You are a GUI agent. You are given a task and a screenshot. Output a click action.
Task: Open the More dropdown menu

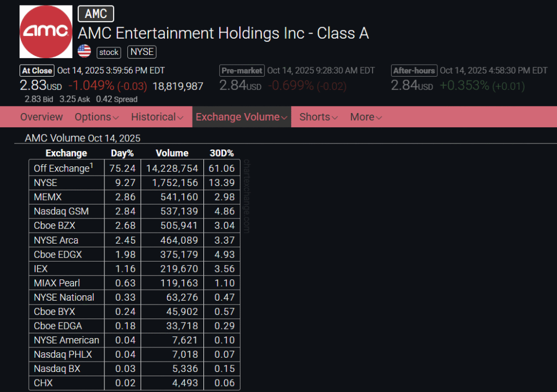(x=366, y=117)
